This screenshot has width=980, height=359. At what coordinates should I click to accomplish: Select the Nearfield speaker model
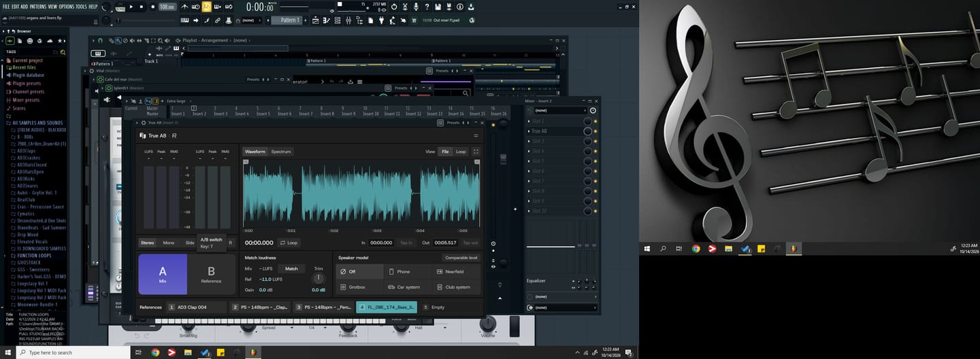click(x=457, y=271)
